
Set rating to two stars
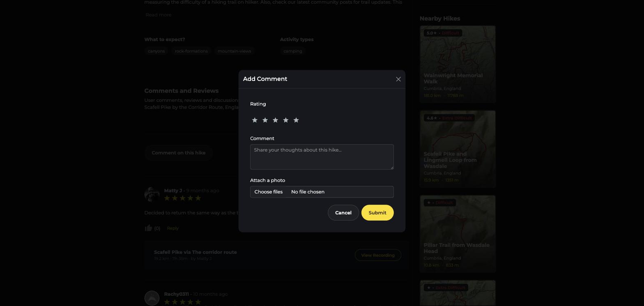coord(265,120)
